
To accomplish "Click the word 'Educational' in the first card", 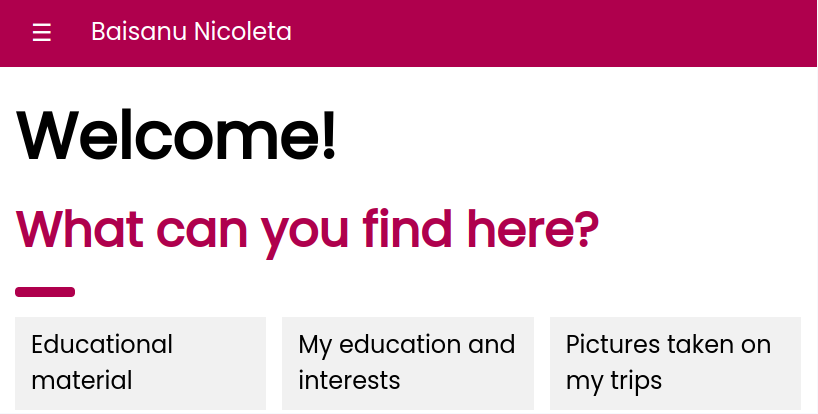I will pos(102,345).
